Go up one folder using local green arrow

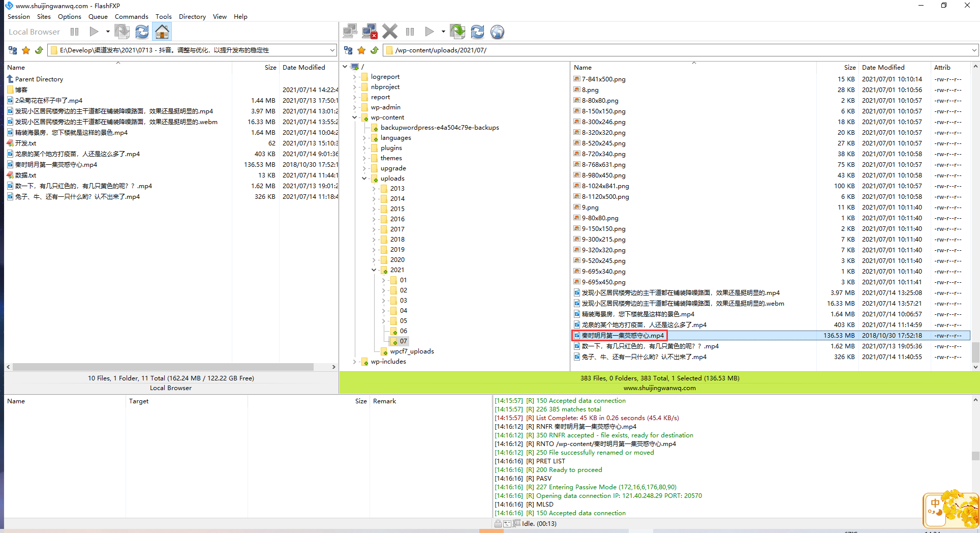[39, 50]
